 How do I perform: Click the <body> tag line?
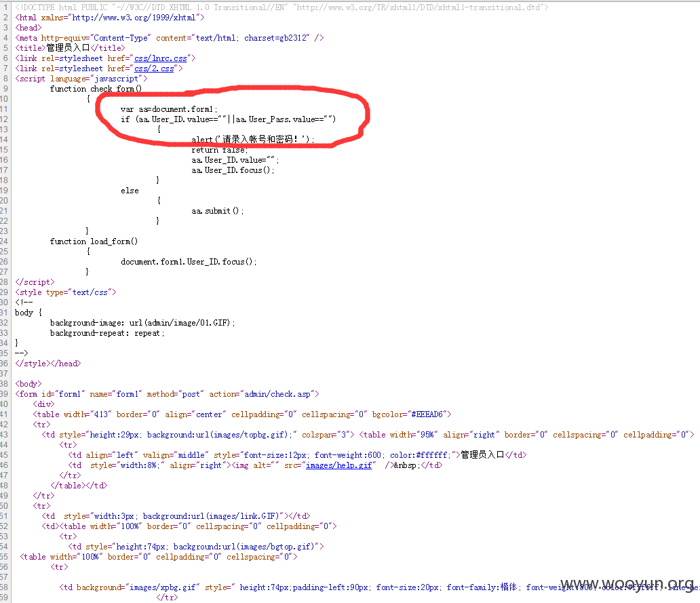point(28,385)
